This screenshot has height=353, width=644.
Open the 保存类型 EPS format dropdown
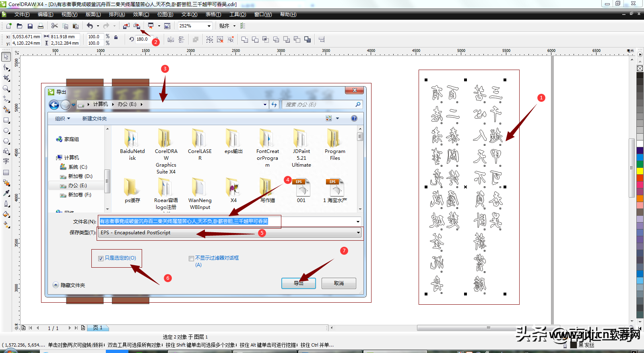[x=358, y=233]
